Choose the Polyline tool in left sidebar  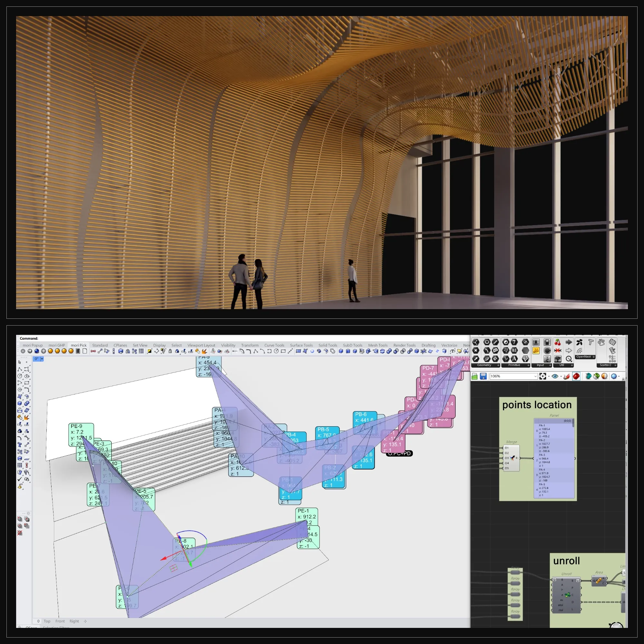pyautogui.click(x=20, y=369)
